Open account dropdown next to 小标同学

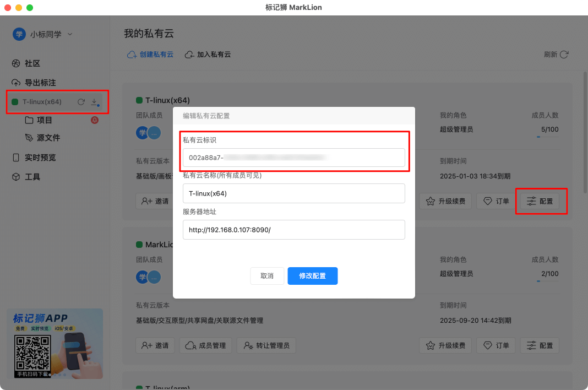[69, 34]
